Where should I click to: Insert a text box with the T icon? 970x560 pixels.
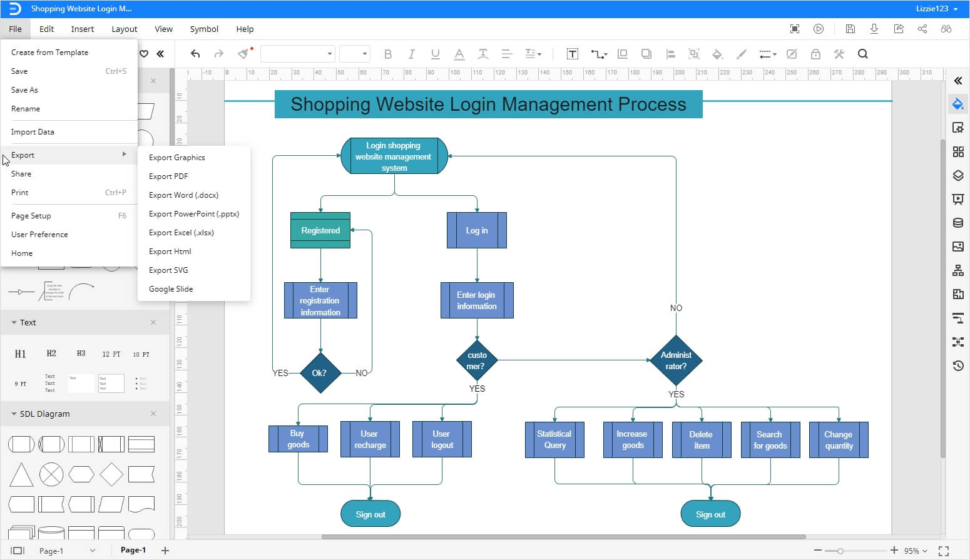click(x=573, y=54)
